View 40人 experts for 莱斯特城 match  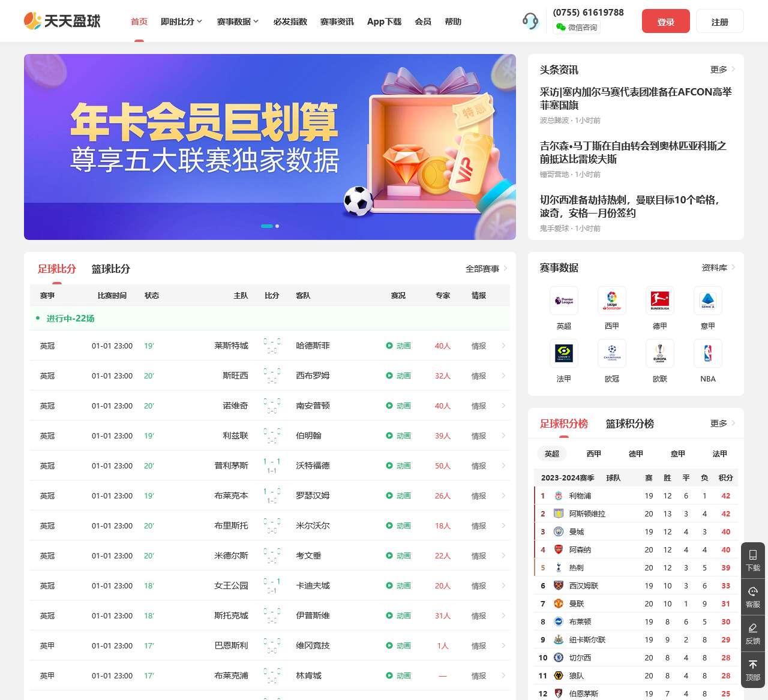(443, 346)
